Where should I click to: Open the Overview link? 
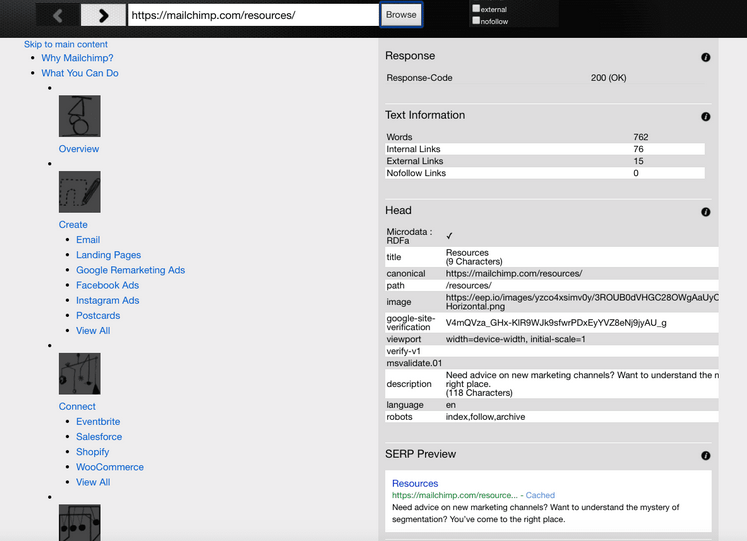tap(79, 149)
